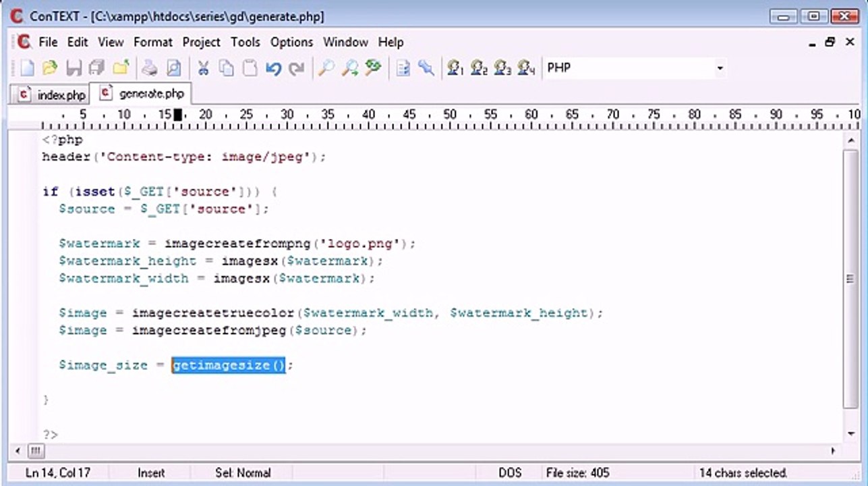Viewport: 868px width, 486px height.
Task: Copy selection using toolbar icon
Action: pyautogui.click(x=227, y=67)
